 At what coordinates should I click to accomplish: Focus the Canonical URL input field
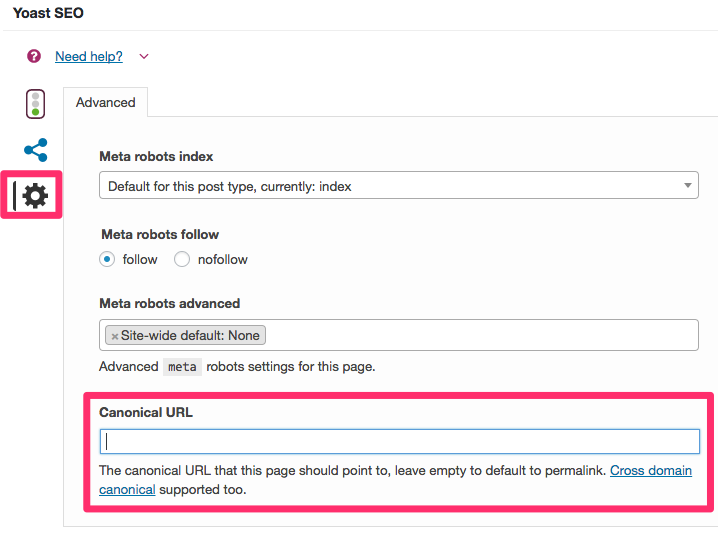399,441
